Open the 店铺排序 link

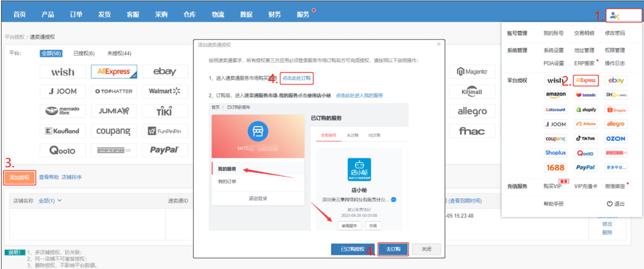pyautogui.click(x=72, y=178)
